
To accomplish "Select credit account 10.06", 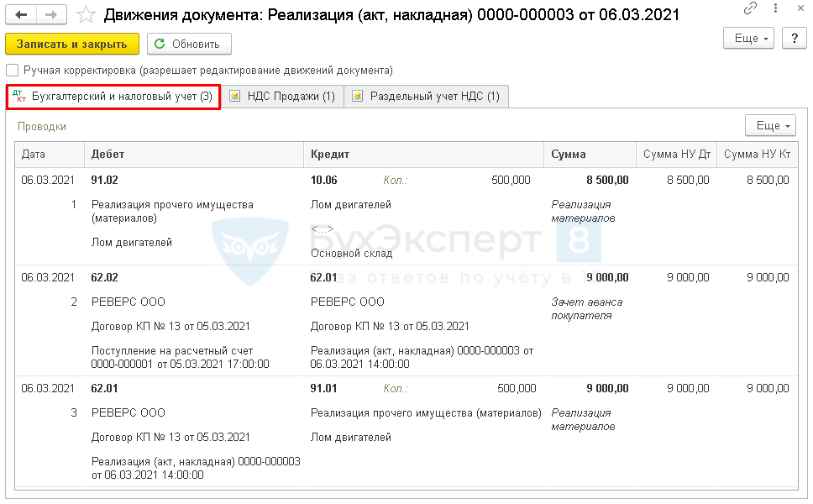I will click(324, 180).
